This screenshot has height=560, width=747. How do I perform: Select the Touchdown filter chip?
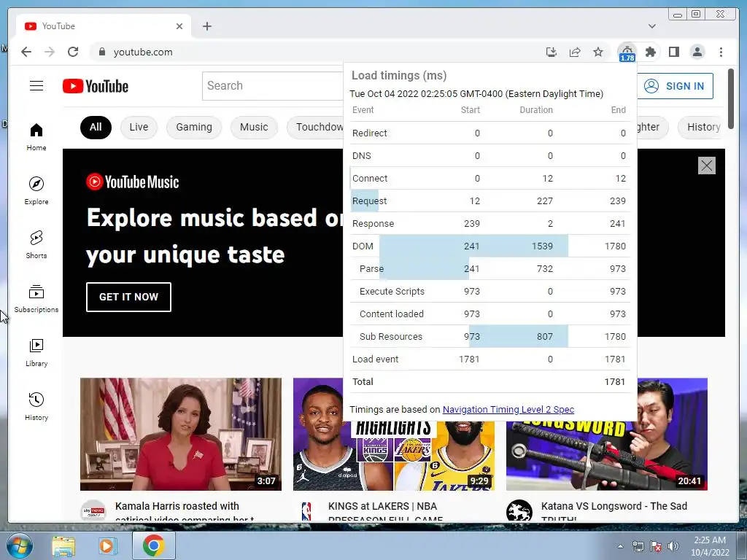(315, 127)
